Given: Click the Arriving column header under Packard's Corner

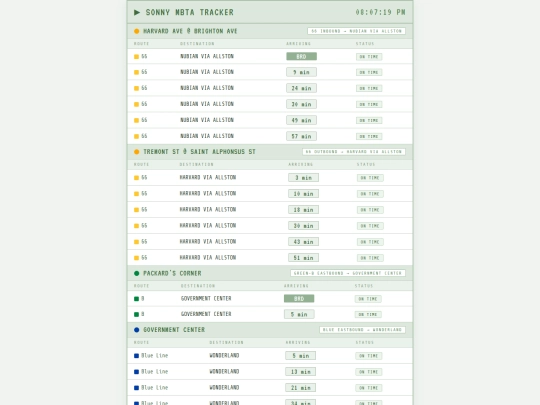Looking at the screenshot, I should pyautogui.click(x=296, y=286).
